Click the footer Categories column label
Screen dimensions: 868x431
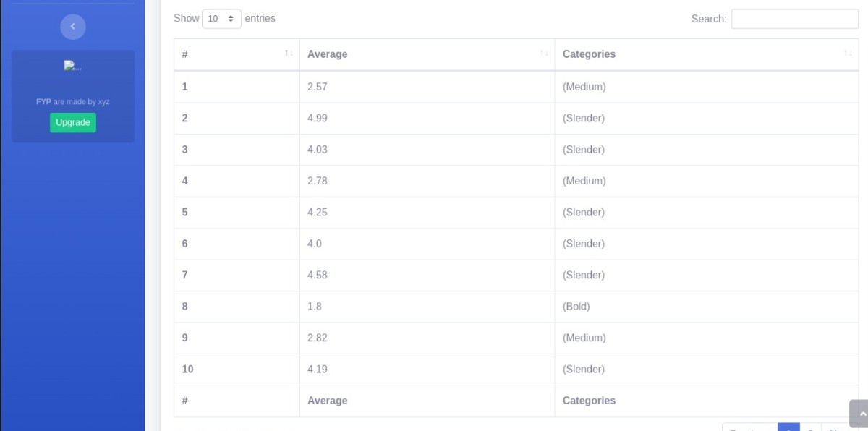click(x=589, y=401)
